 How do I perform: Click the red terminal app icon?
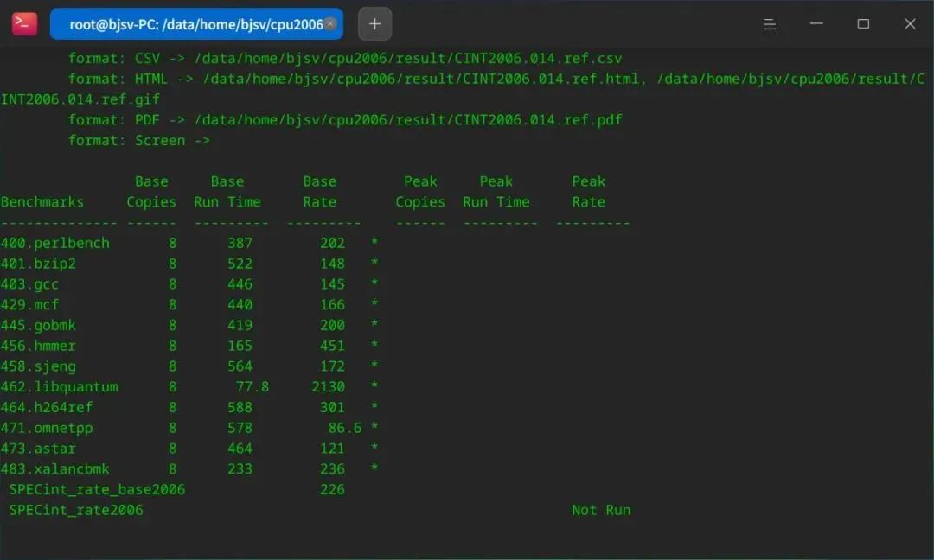click(24, 24)
